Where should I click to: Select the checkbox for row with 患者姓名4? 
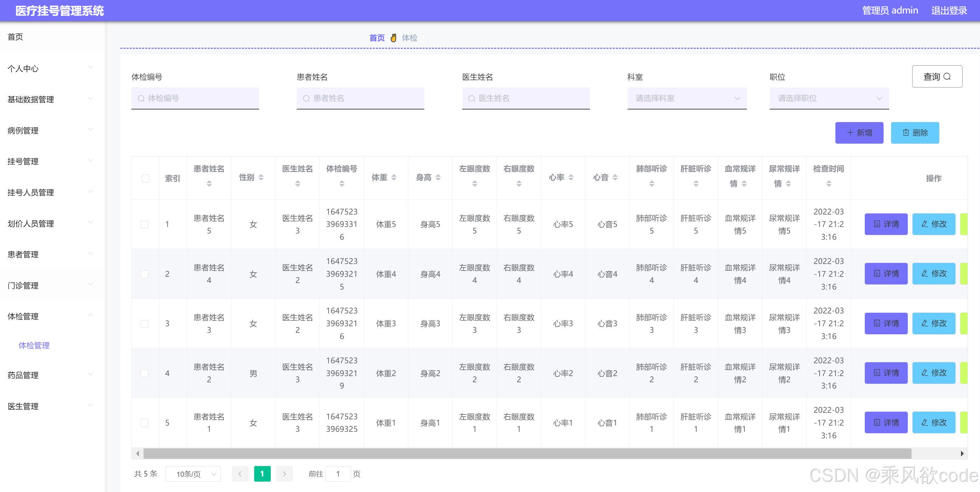tap(145, 274)
